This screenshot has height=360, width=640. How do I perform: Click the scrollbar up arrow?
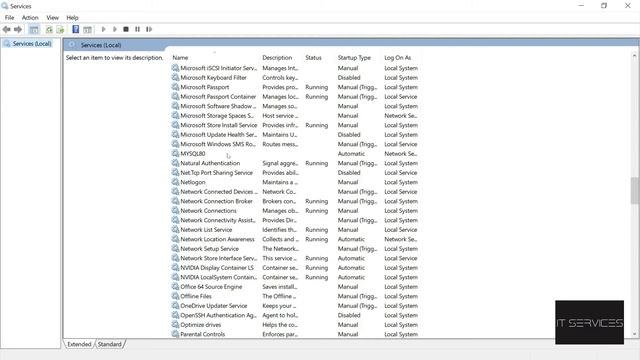[x=634, y=56]
